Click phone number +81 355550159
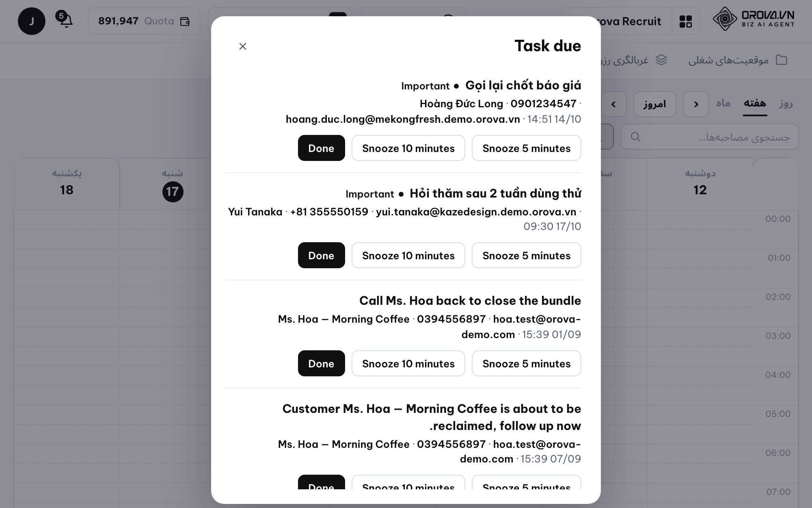This screenshot has width=812, height=508. point(329,212)
